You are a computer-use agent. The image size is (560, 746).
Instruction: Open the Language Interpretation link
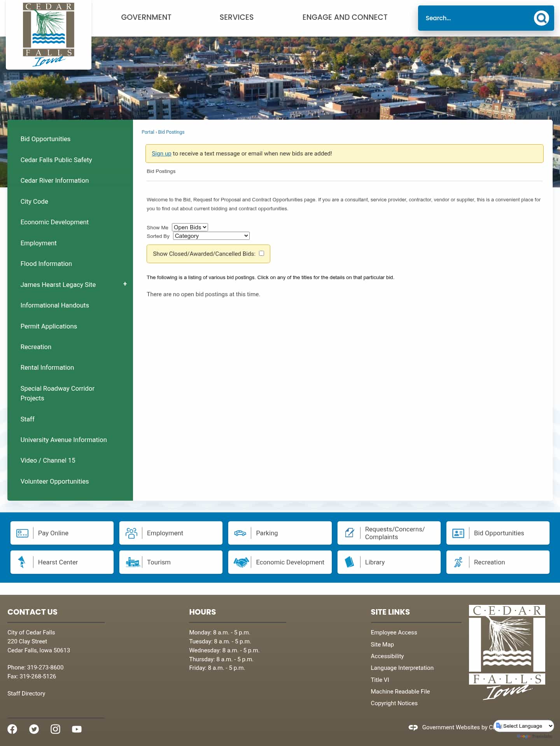pos(402,668)
